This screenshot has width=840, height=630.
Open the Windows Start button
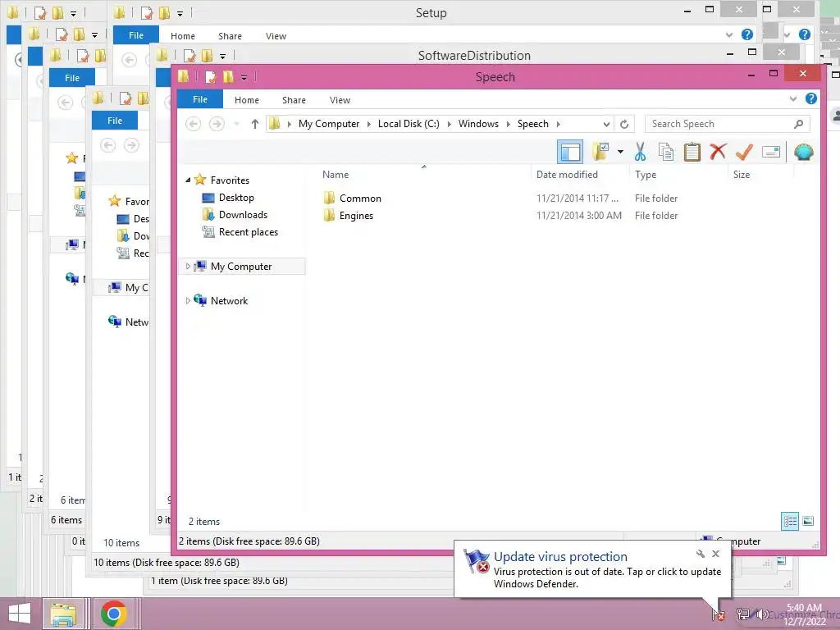[x=20, y=614]
